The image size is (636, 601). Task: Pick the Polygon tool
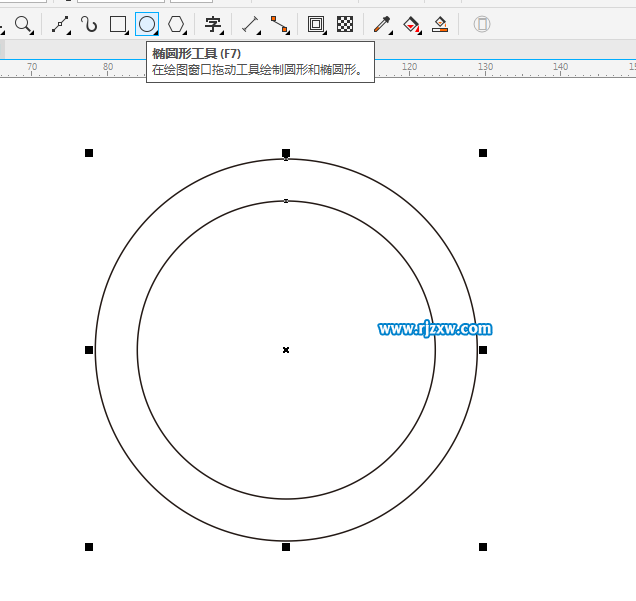click(x=176, y=24)
